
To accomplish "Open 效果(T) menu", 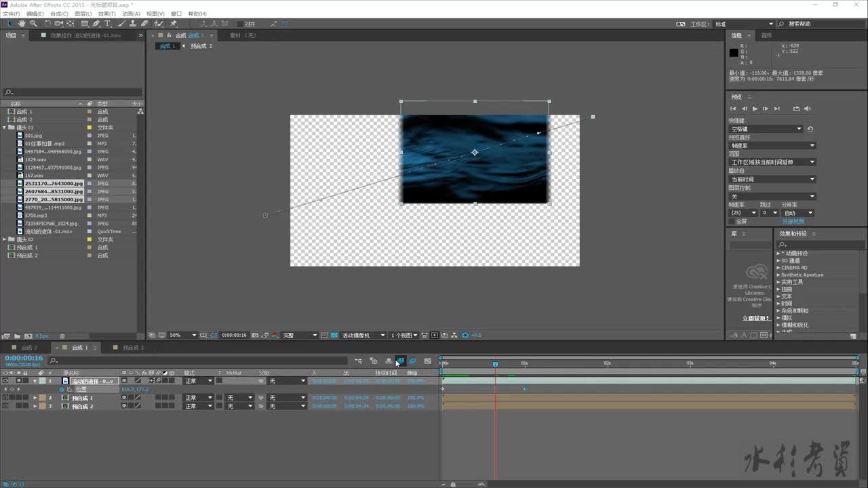I will pos(106,14).
